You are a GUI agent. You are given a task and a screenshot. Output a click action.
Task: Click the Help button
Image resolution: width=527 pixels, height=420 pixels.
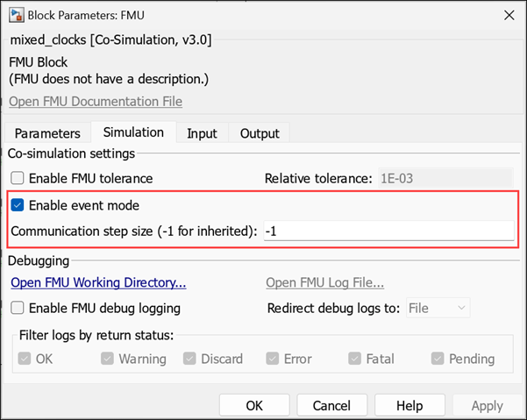point(409,406)
